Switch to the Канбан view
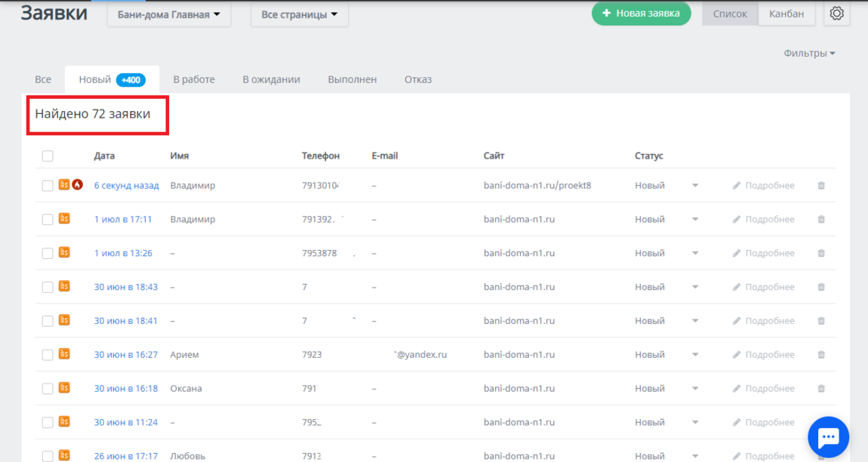Viewport: 868px width, 462px height. pyautogui.click(x=786, y=14)
